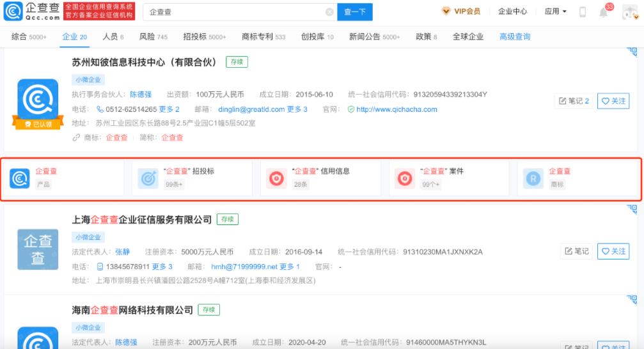The image size is (644, 349).
Task: Click the 已认领 claimed badge
Action: pyautogui.click(x=38, y=124)
